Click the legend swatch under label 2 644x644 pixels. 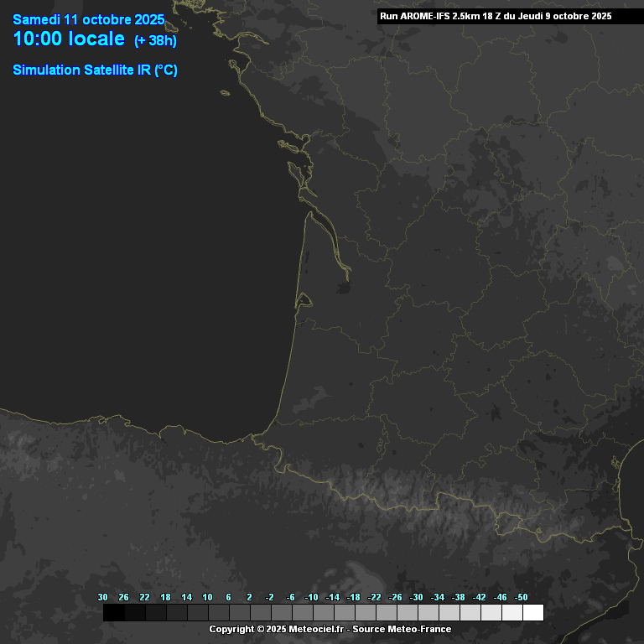tap(260, 613)
